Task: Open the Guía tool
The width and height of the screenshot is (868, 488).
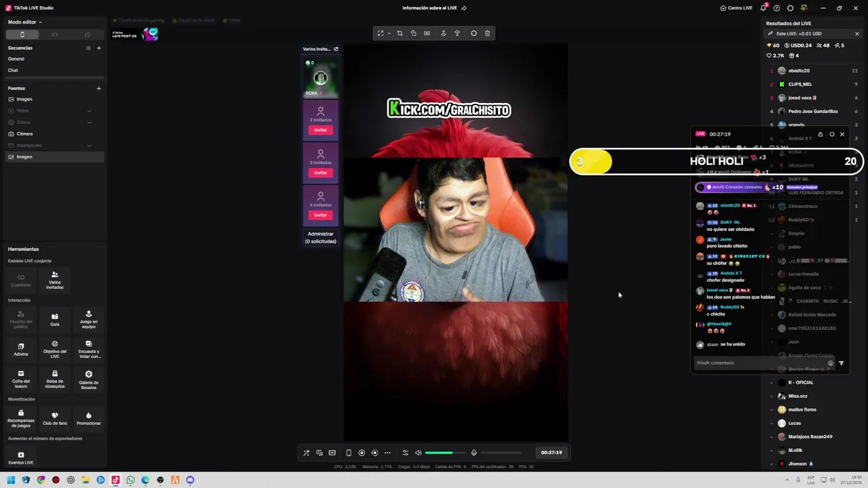Action: [55, 319]
